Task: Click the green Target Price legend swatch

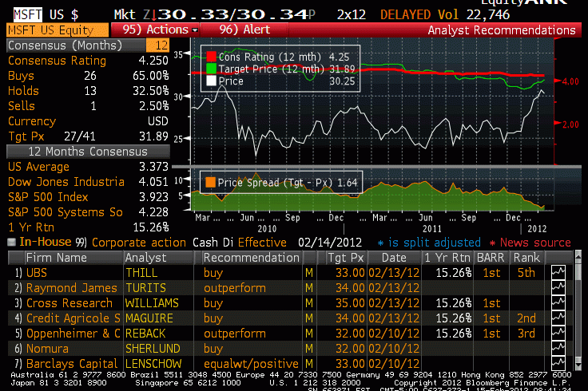Action: 212,69
